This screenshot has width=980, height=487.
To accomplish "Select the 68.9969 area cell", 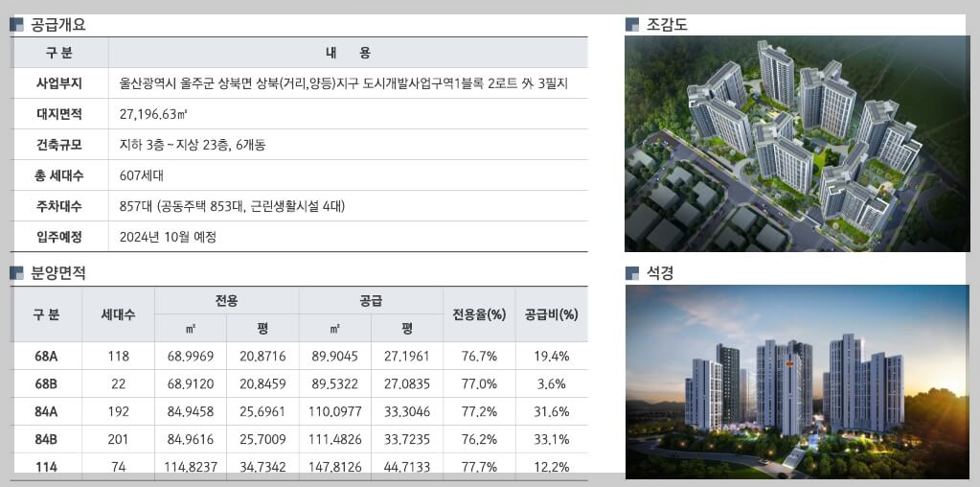I will 191,357.
